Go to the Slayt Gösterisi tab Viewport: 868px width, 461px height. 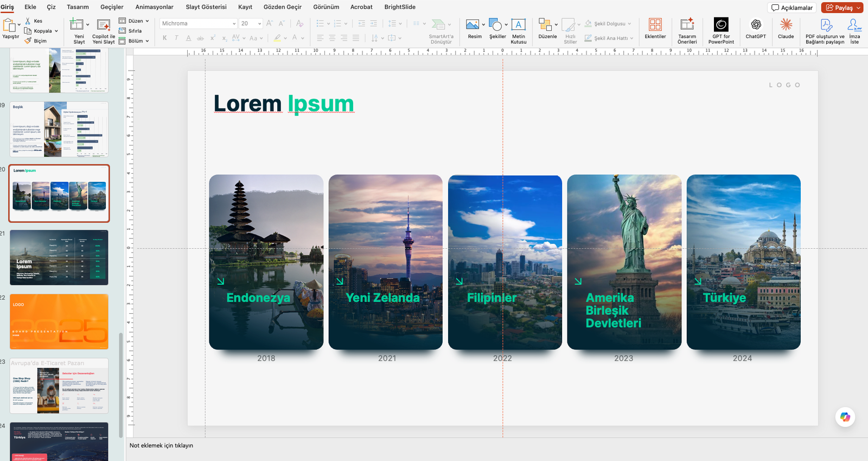pos(206,7)
